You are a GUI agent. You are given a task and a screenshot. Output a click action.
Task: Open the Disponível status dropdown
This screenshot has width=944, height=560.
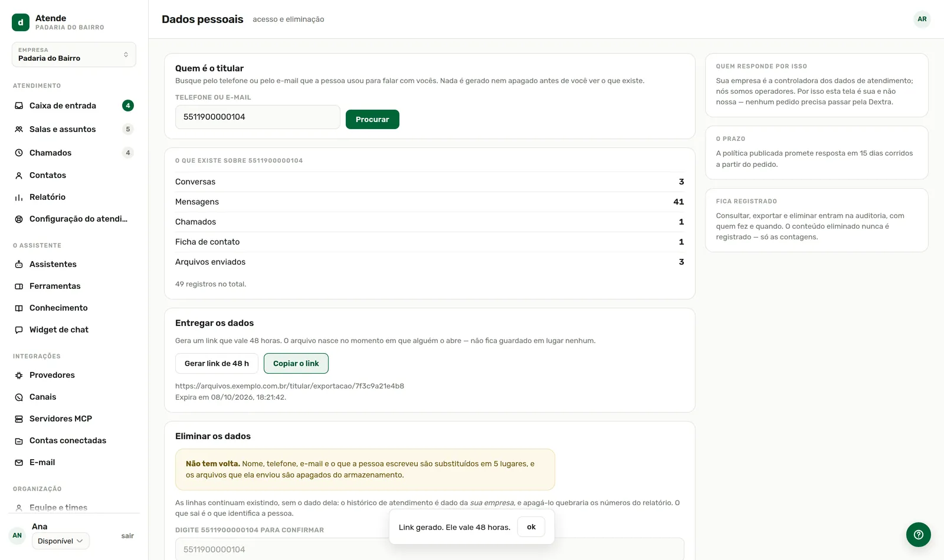(x=61, y=541)
